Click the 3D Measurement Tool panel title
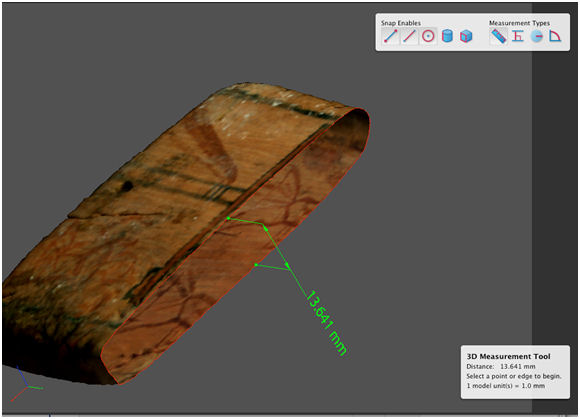The height and width of the screenshot is (419, 580). pos(508,357)
